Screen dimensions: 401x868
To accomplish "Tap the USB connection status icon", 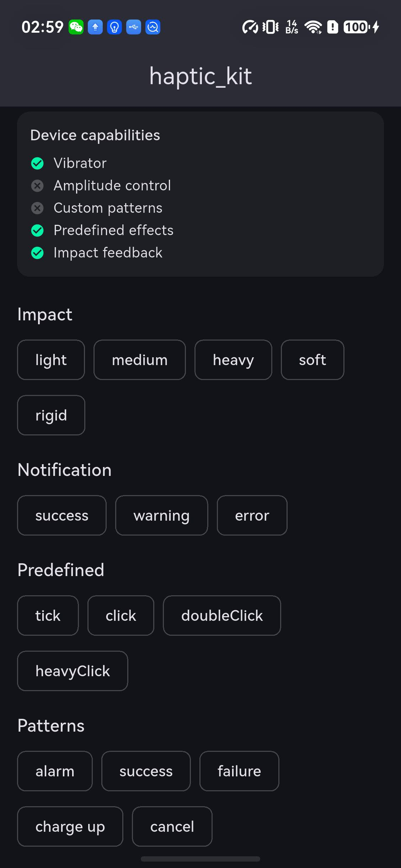I will click(134, 27).
